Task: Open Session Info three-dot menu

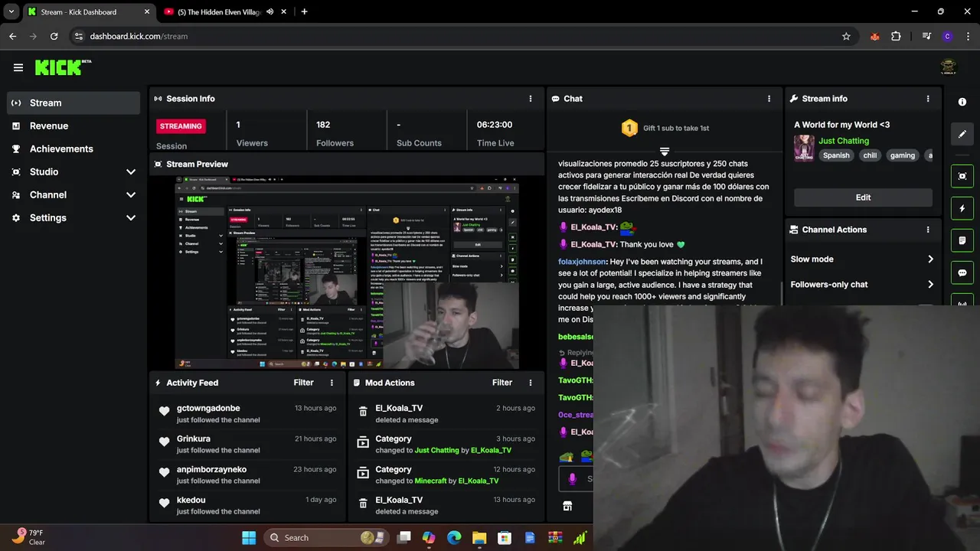Action: pyautogui.click(x=531, y=99)
